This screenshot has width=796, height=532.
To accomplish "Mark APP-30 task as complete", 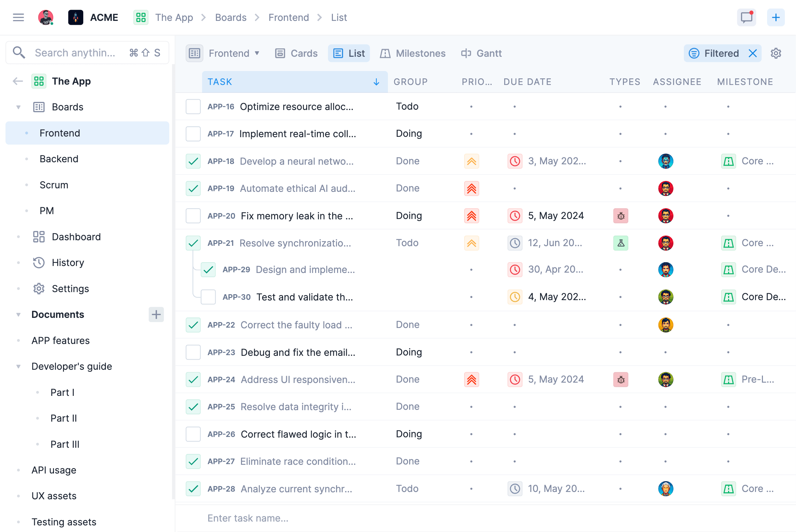I will (208, 297).
